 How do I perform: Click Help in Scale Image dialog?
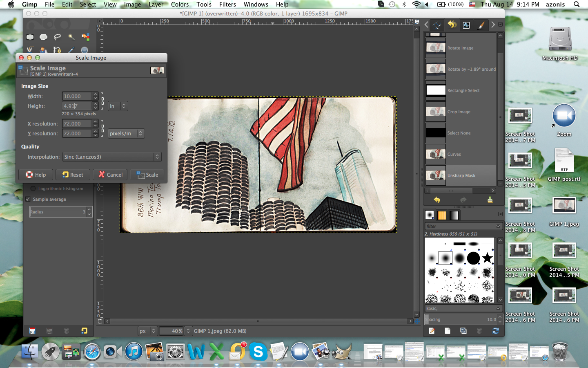point(36,175)
